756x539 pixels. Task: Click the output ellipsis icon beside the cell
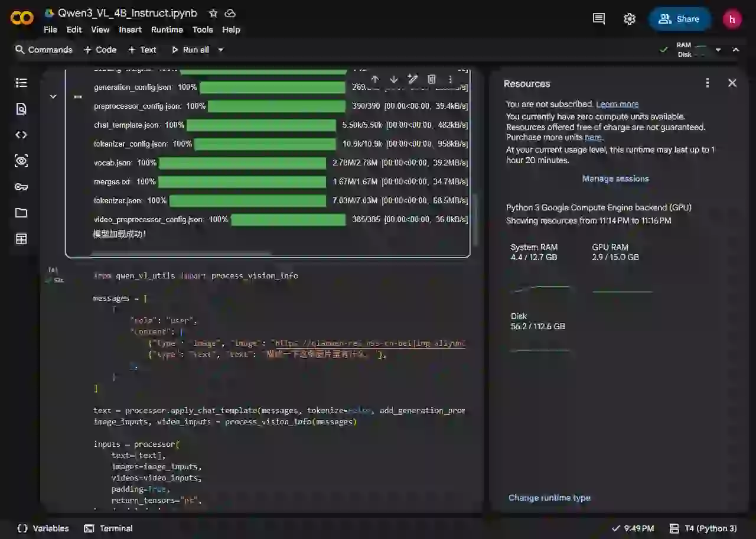(x=77, y=96)
